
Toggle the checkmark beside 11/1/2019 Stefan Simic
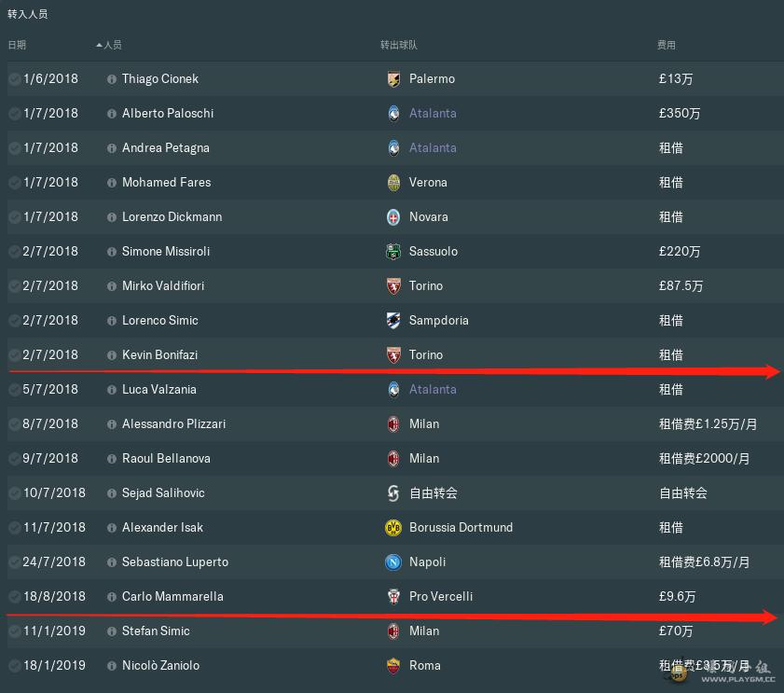15,631
